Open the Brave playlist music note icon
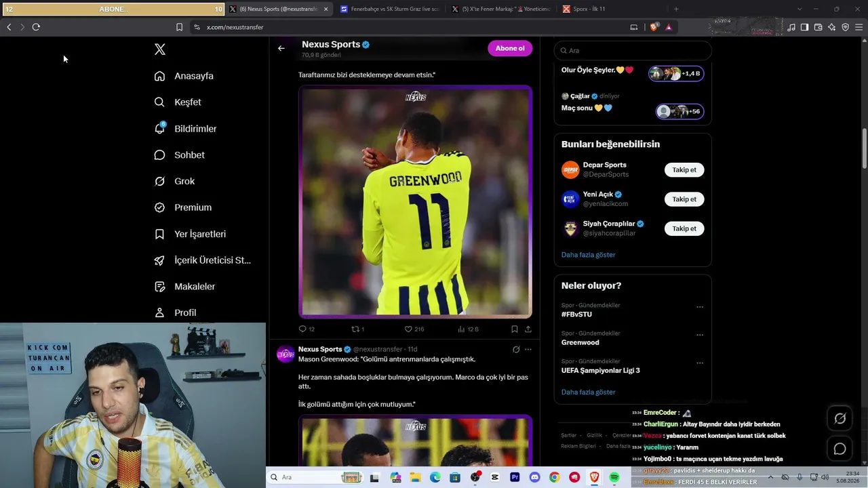 [x=791, y=27]
